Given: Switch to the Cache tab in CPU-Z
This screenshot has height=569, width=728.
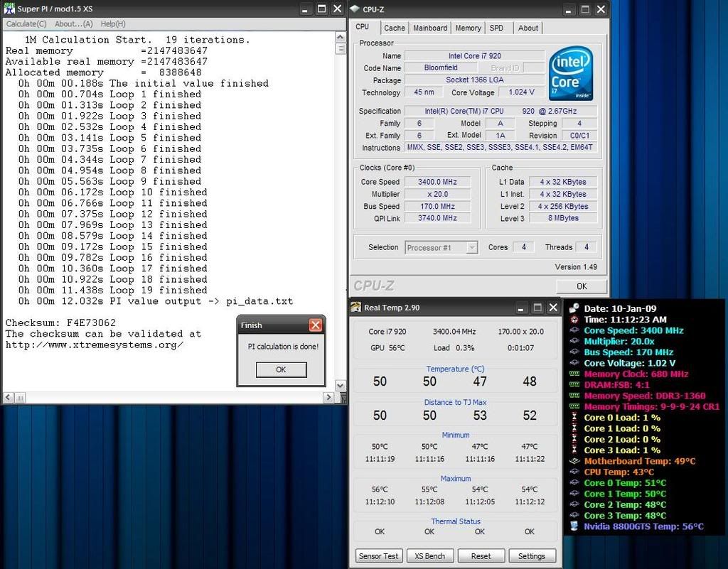Looking at the screenshot, I should point(394,28).
